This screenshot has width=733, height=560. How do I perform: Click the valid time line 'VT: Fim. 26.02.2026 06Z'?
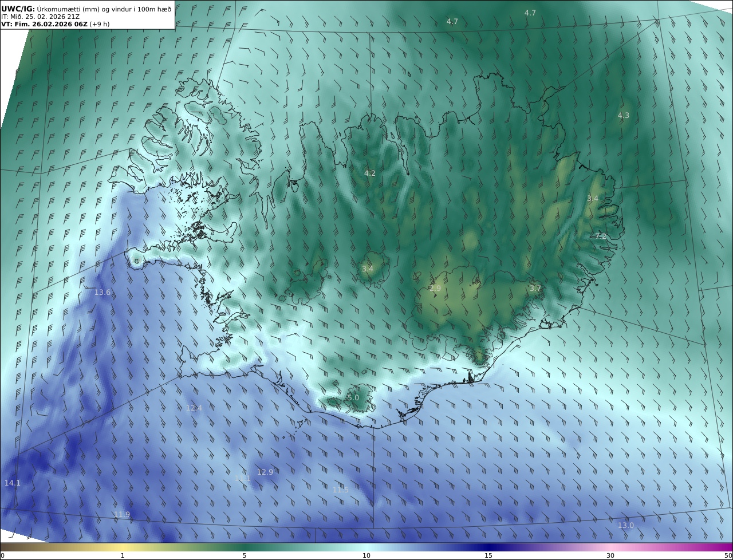tap(44, 24)
